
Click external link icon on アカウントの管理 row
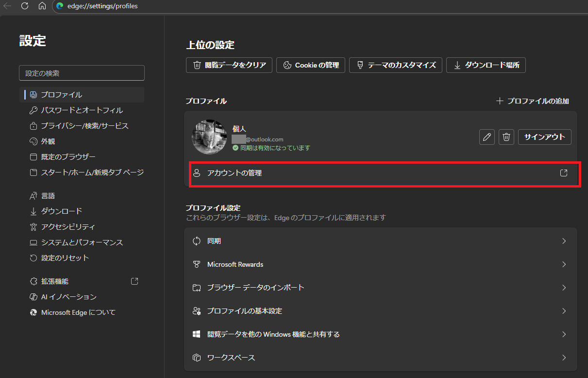tap(564, 173)
